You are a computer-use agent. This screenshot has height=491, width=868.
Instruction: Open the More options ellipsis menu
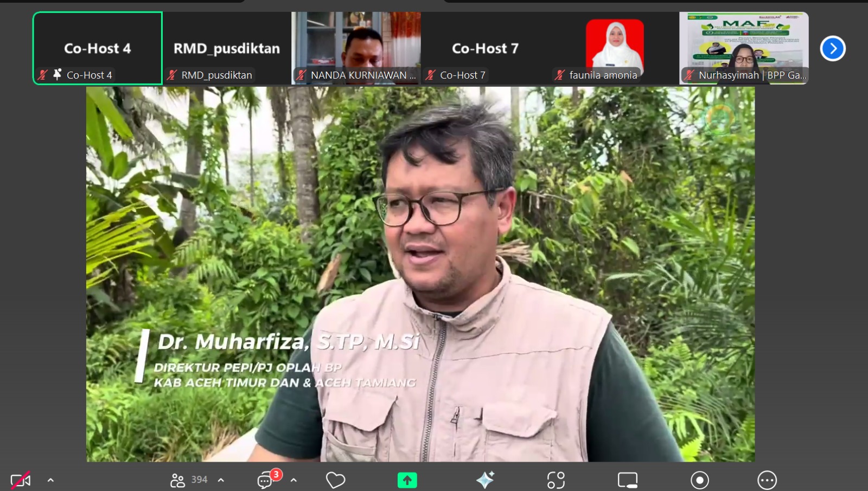point(767,480)
